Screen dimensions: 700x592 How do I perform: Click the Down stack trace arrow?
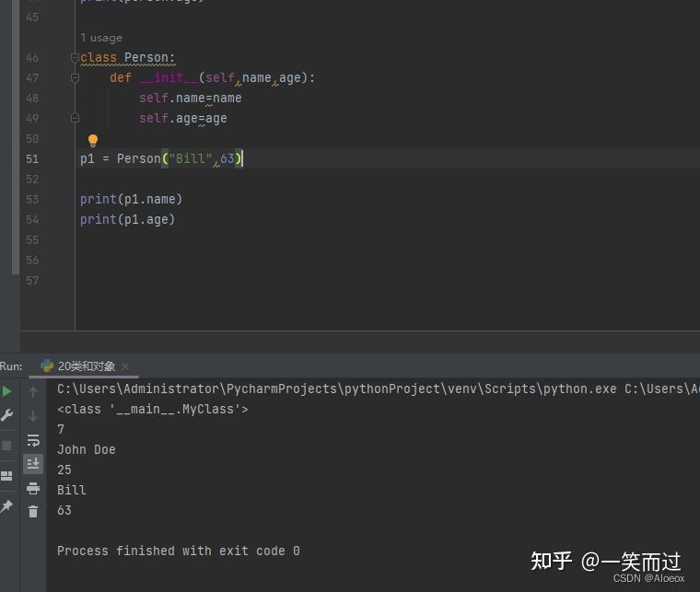33,416
